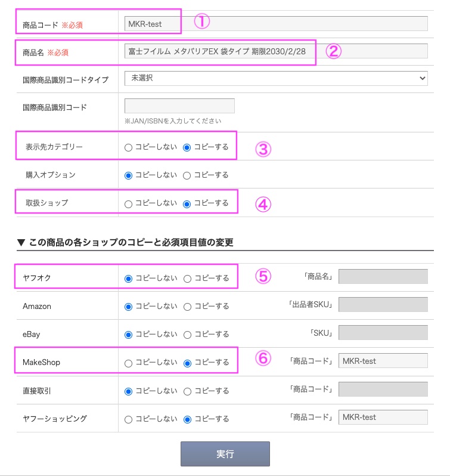Viewport: 450px width, 476px height.
Task: Set MakeShop to コピーしない
Action: click(128, 363)
